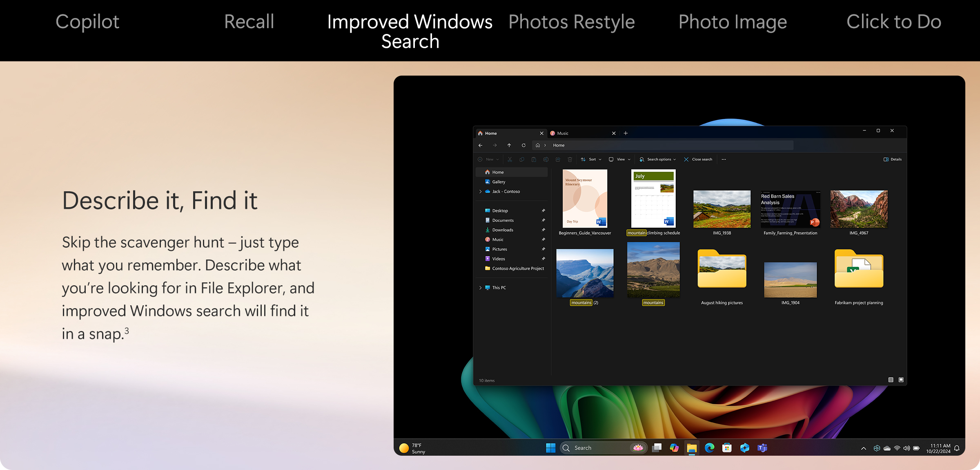Go back in File Explorer navigation

coord(481,145)
